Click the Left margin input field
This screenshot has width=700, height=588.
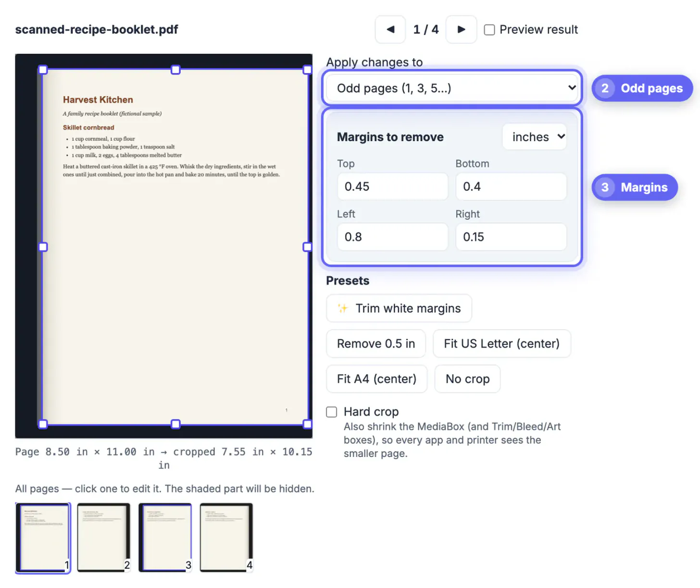tap(392, 237)
